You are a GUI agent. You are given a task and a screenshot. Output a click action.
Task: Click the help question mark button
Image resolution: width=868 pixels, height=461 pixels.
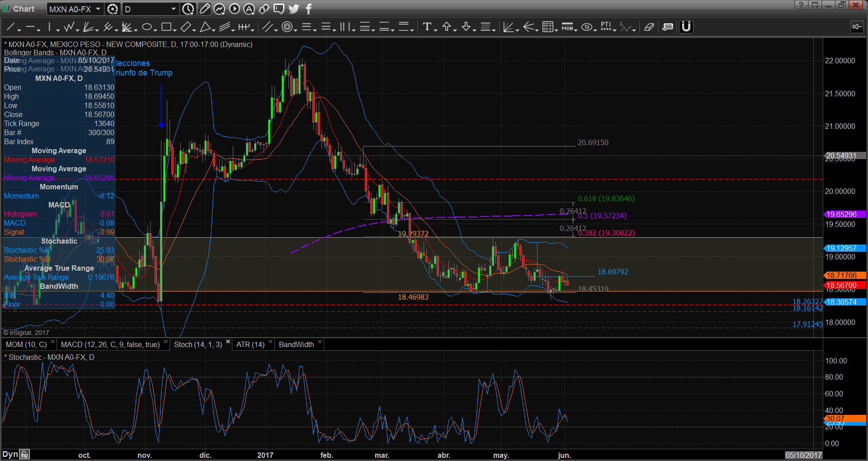(801, 5)
